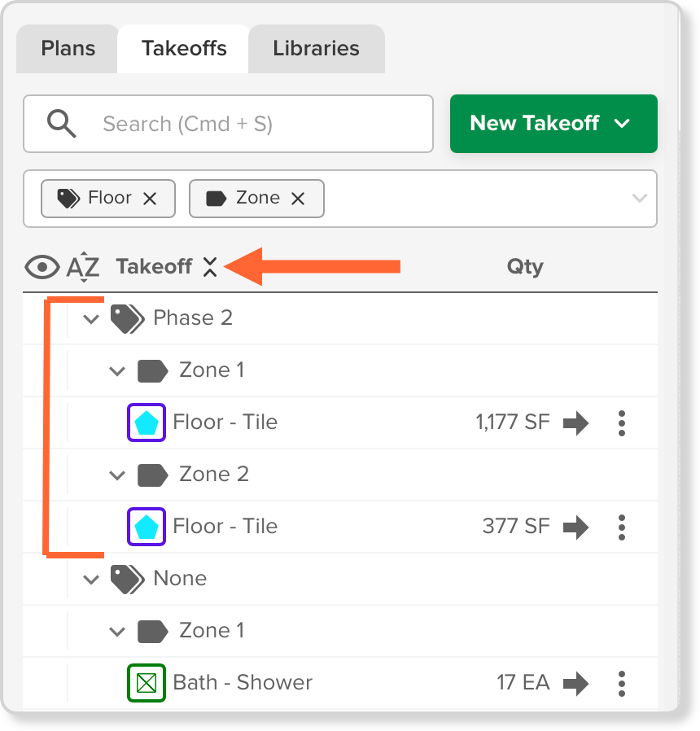Open the Libraries tab

317,49
